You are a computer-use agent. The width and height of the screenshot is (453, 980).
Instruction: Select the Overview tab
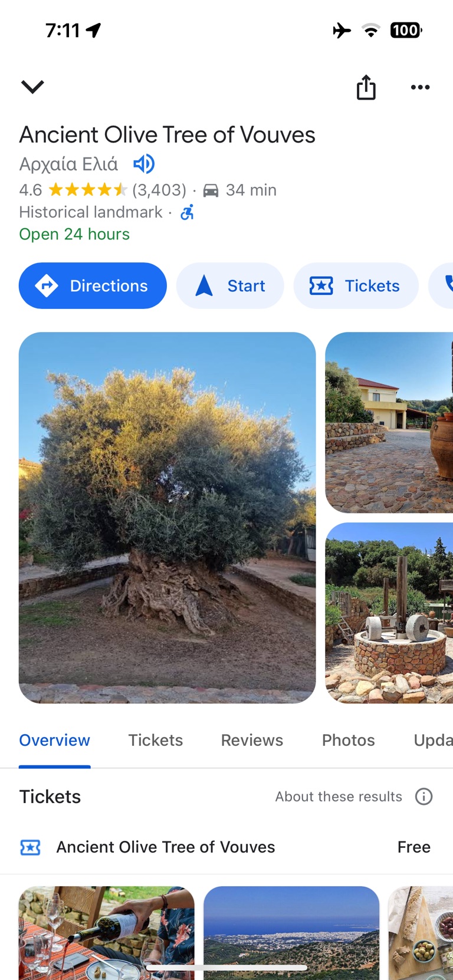point(54,740)
